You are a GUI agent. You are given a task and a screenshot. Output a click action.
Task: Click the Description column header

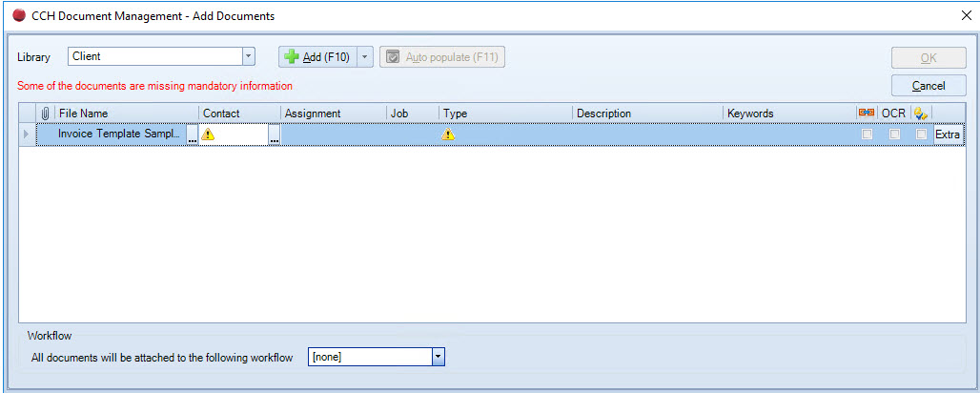click(647, 114)
